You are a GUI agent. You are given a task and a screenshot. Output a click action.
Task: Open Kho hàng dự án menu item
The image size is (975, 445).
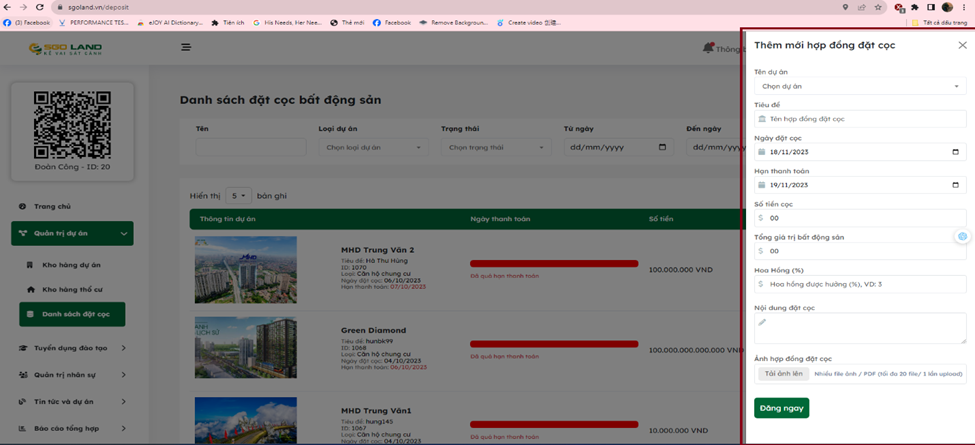70,265
